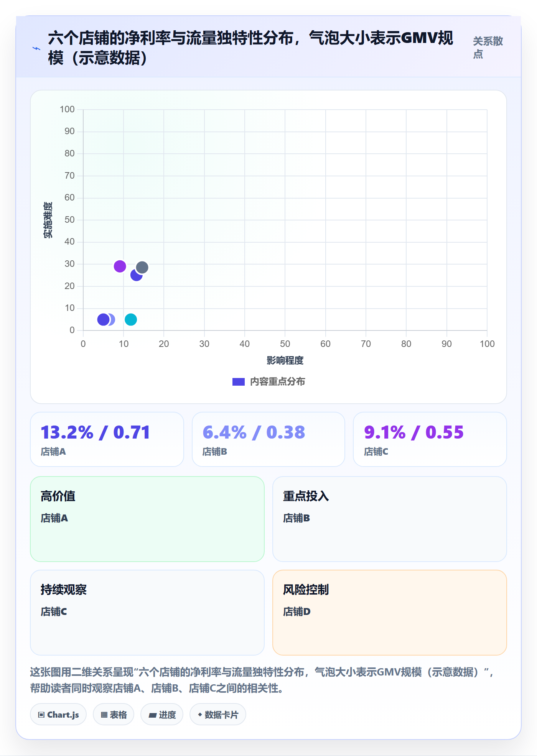
Task: Open the 重点投入 quadrant card
Action: [390, 519]
